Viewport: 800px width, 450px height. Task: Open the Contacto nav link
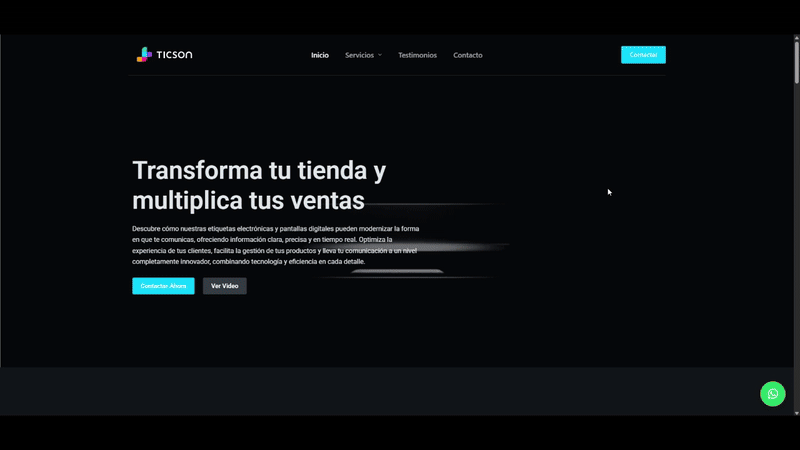click(467, 55)
